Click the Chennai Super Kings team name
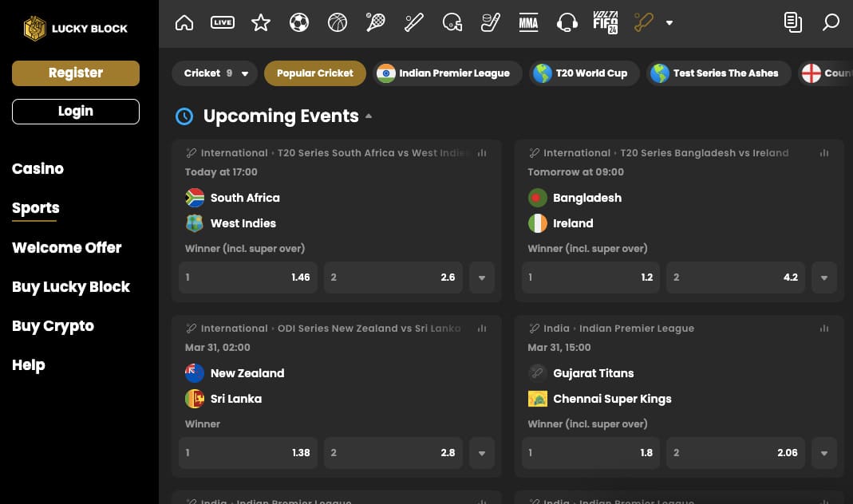Screen dimensions: 853x504 (x=613, y=399)
